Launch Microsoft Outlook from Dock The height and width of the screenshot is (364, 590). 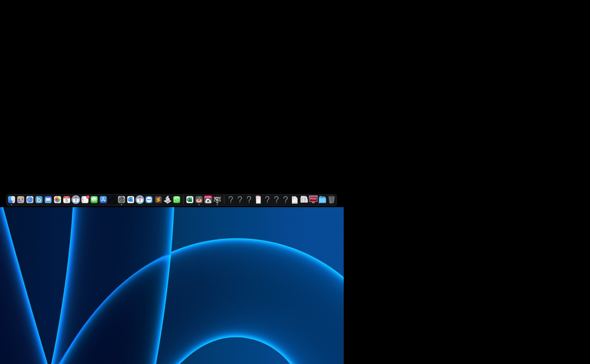click(131, 200)
